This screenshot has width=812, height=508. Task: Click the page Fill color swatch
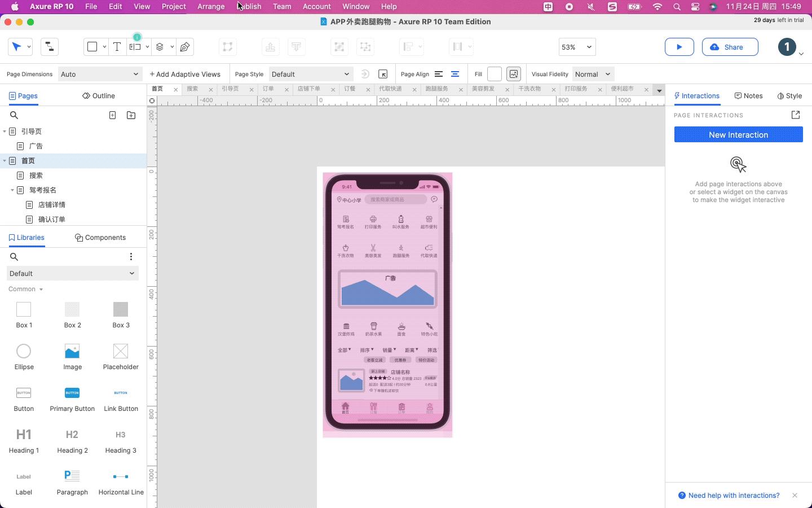495,74
